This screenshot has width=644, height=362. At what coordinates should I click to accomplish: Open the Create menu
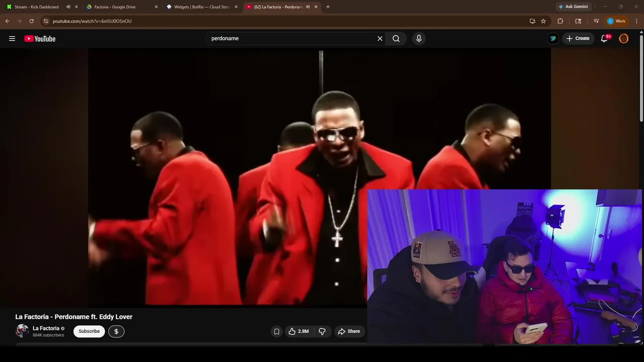coord(578,39)
